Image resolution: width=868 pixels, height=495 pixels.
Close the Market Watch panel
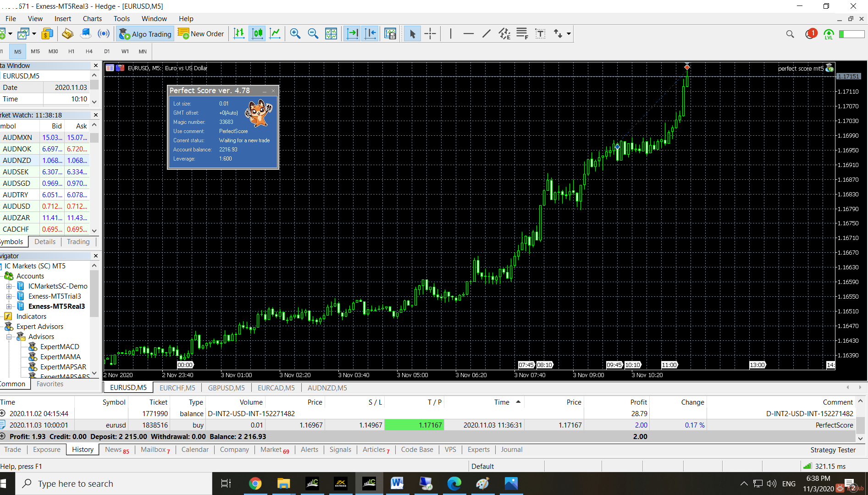tap(95, 115)
